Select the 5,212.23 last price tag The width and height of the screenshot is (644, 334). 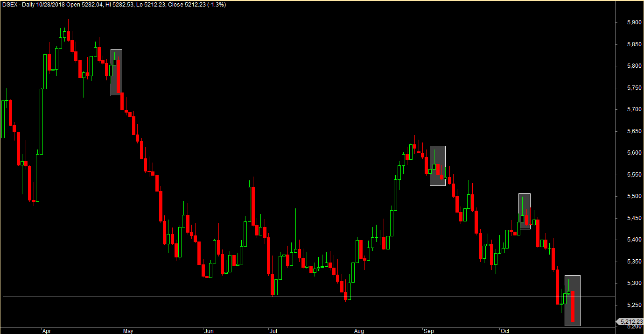(630, 321)
